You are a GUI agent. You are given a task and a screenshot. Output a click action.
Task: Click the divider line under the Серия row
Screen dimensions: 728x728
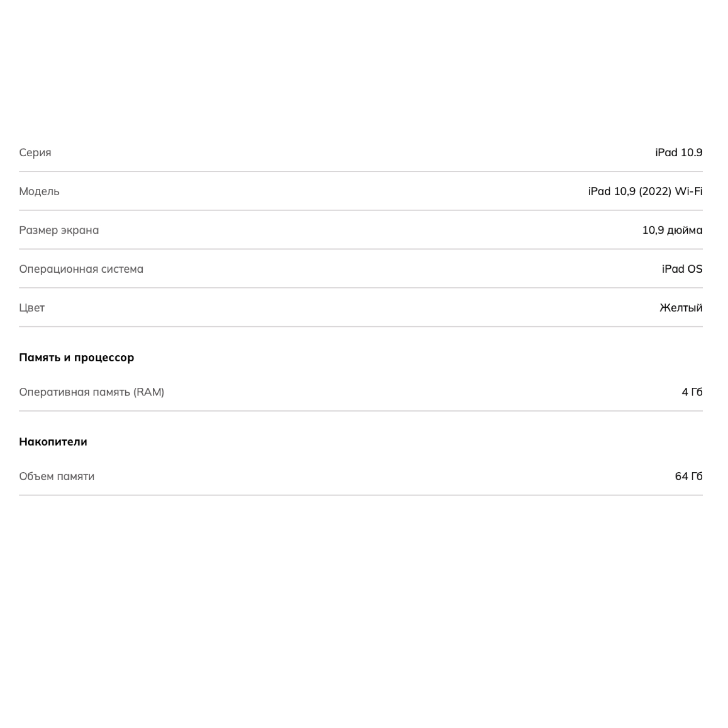point(361,171)
